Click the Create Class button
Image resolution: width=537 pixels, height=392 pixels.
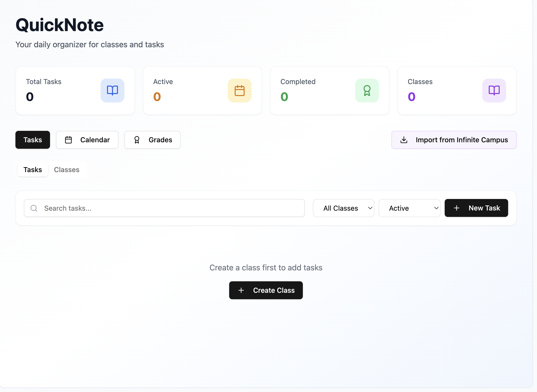point(266,290)
